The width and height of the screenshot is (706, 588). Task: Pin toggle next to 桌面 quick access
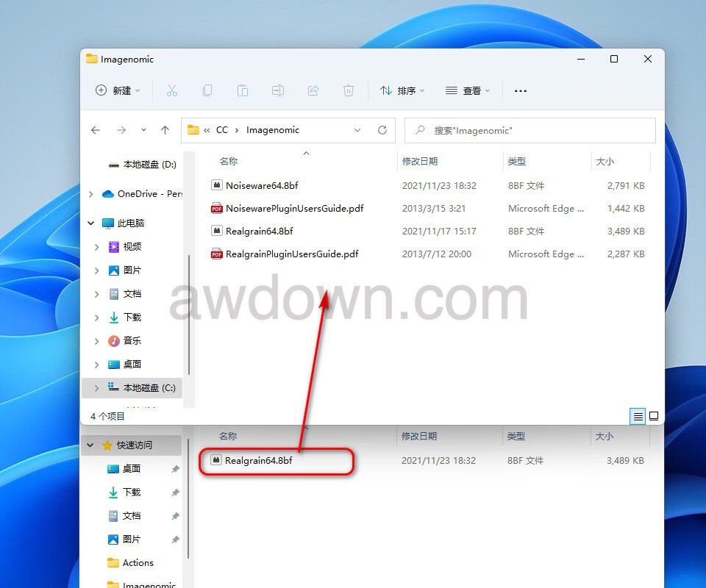coord(175,469)
